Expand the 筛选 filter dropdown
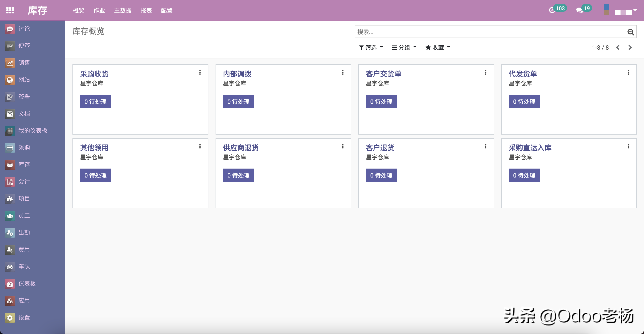The height and width of the screenshot is (334, 644). click(x=371, y=47)
